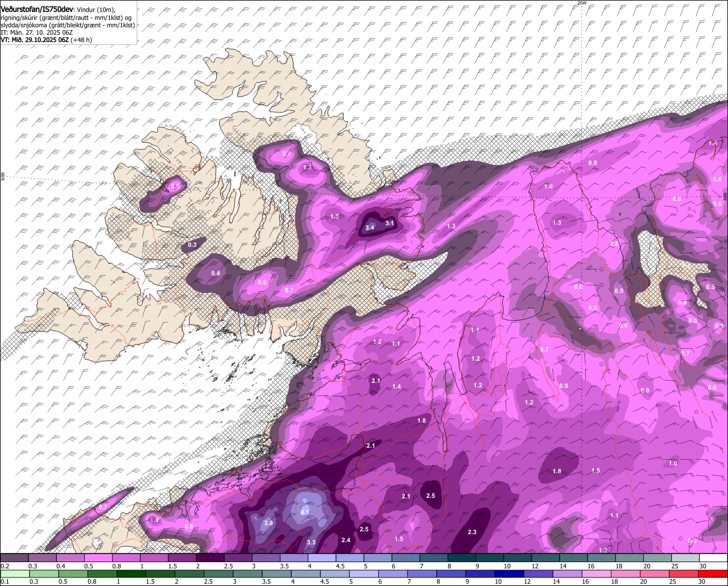Click the VT: Mið. 29.10.2025 06Z (+48 h) line

coord(46,40)
